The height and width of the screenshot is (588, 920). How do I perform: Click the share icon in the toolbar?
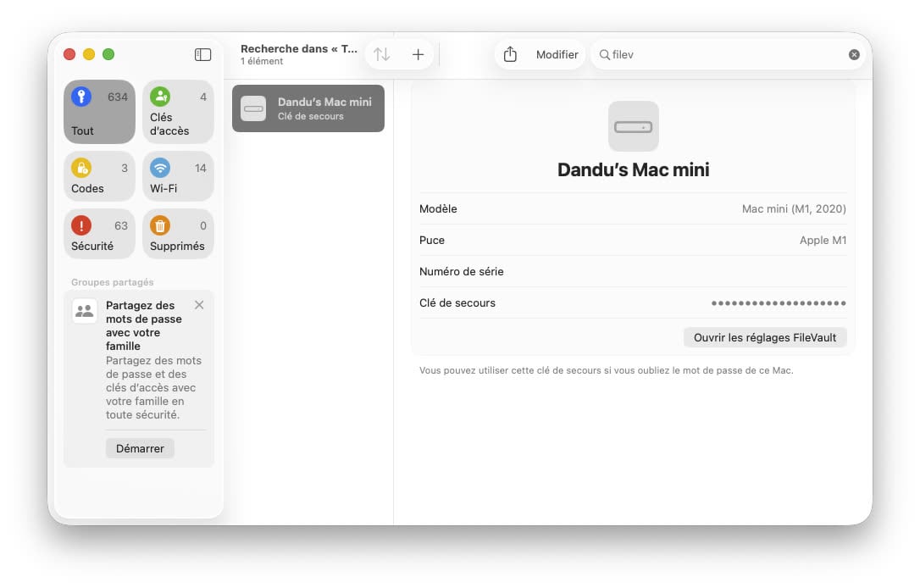click(511, 54)
